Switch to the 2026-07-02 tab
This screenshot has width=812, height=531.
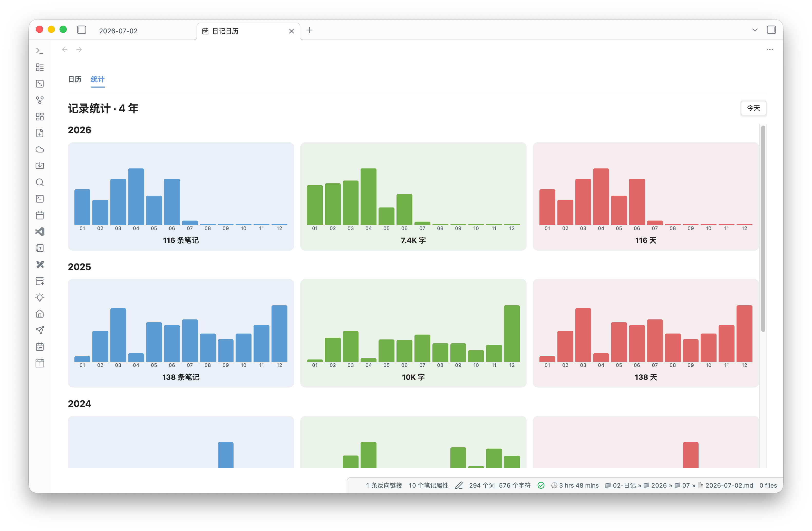pos(118,31)
